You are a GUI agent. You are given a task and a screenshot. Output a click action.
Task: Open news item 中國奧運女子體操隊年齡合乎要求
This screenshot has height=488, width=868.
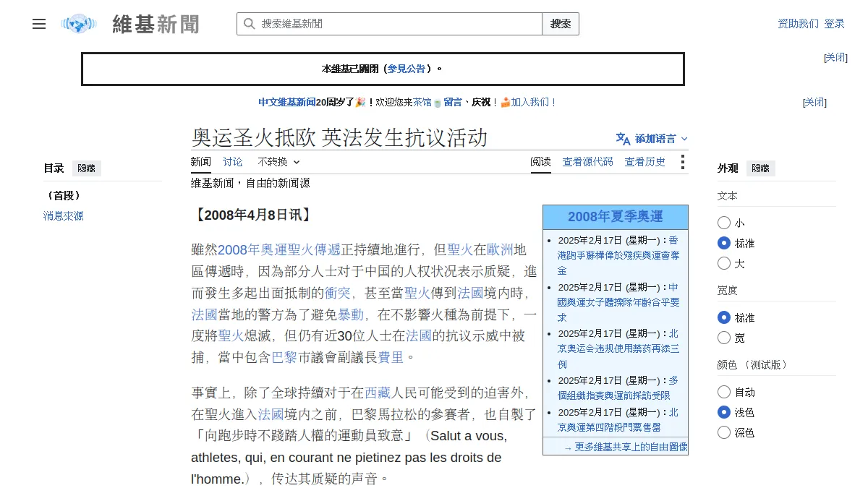click(618, 302)
